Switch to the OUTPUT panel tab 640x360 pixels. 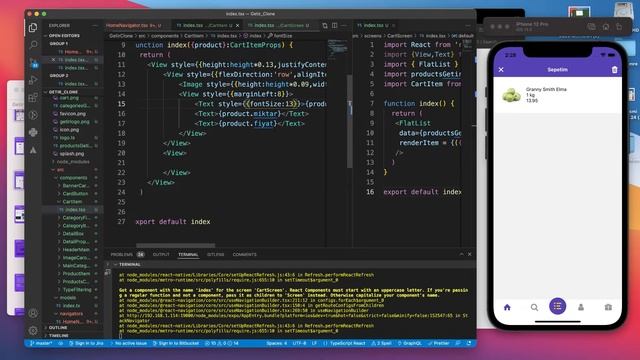pos(161,254)
